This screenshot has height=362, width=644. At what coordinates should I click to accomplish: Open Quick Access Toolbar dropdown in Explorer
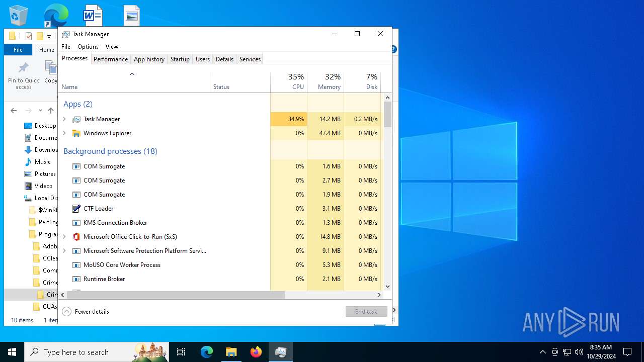[49, 36]
